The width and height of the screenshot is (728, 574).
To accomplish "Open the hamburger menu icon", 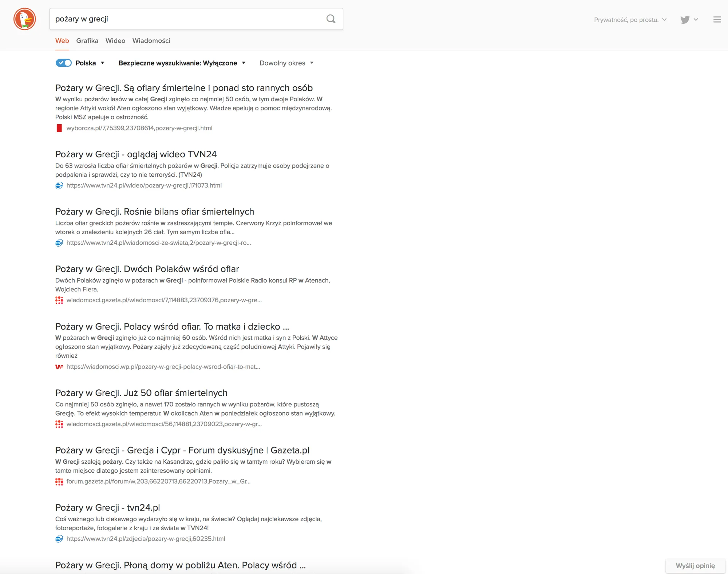I will coord(717,20).
